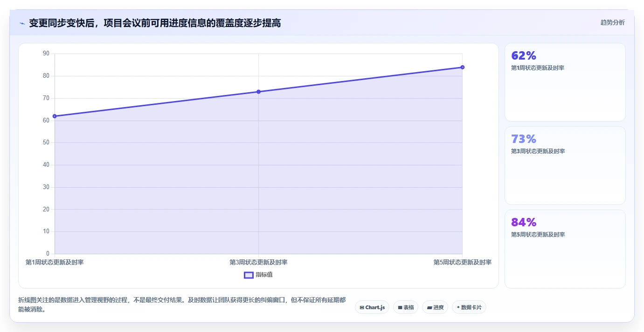Open the 84% 第5周状态更新及时率 card
Viewport: 644px width, 332px height.
click(565, 249)
